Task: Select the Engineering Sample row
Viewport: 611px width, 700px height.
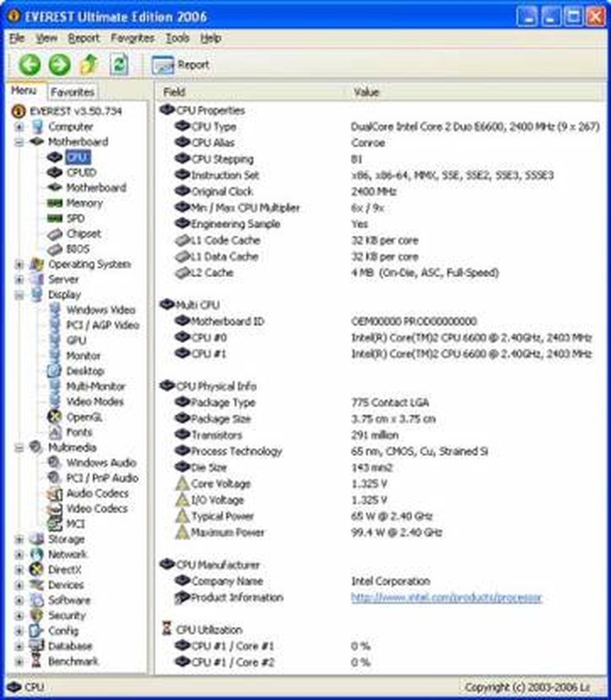Action: [x=271, y=224]
